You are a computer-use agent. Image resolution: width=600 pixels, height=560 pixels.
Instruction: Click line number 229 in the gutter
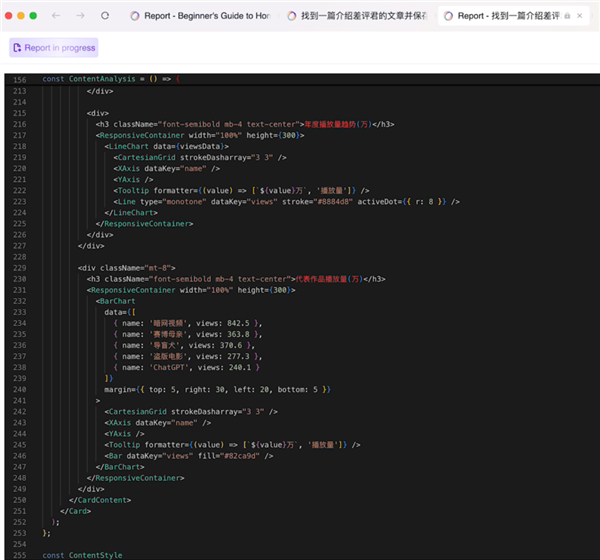(19, 267)
